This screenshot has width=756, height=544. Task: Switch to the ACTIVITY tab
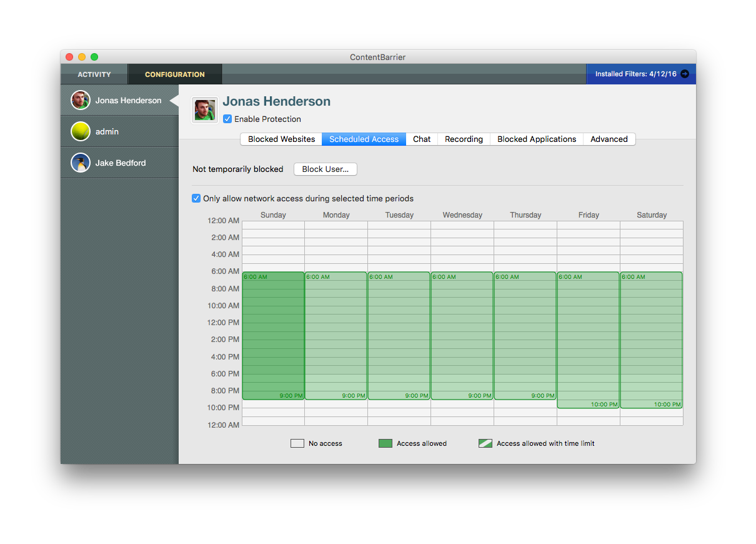pyautogui.click(x=94, y=74)
